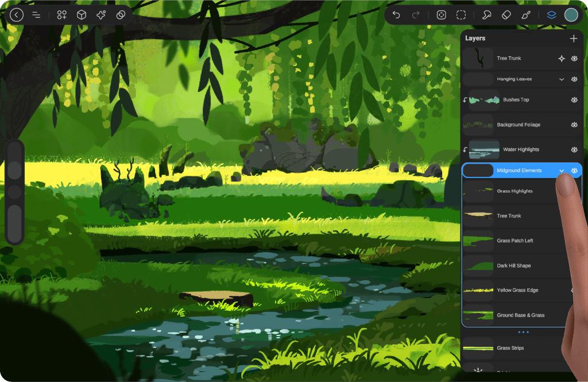Tap the back arrow button

point(17,15)
